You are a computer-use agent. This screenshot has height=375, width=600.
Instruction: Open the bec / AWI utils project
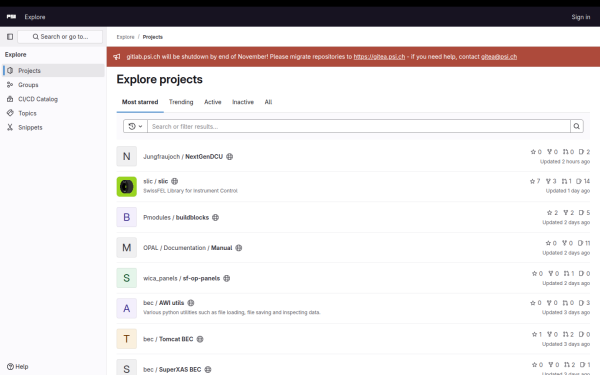point(164,303)
